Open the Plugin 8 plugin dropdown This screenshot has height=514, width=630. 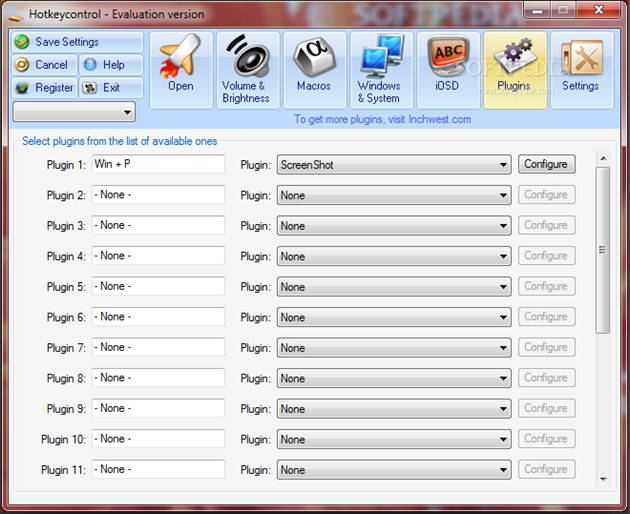[x=394, y=379]
